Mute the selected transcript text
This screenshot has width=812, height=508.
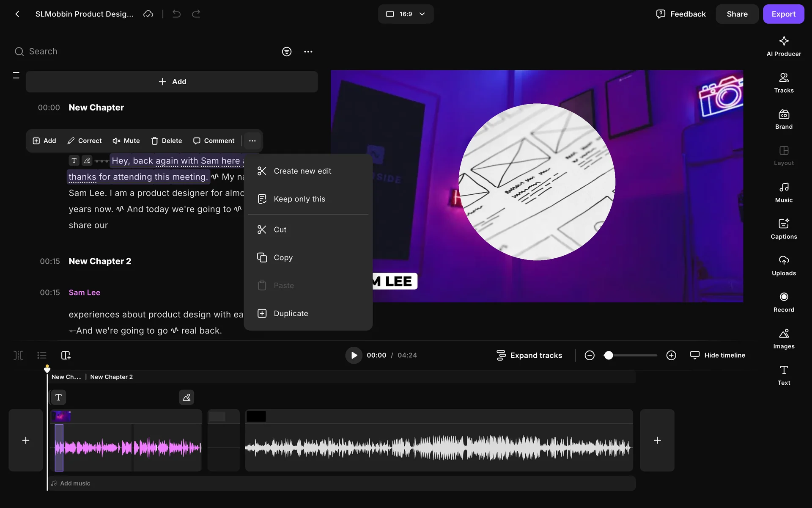click(126, 141)
